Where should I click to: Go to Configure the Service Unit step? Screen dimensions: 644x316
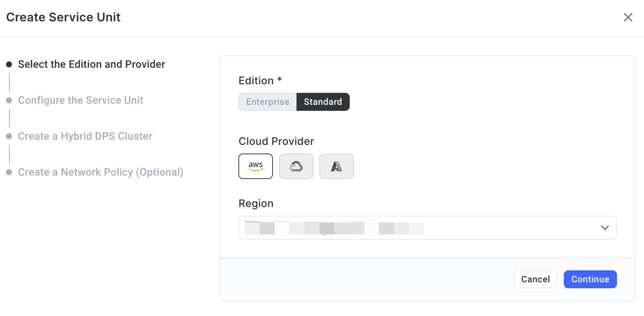(81, 100)
